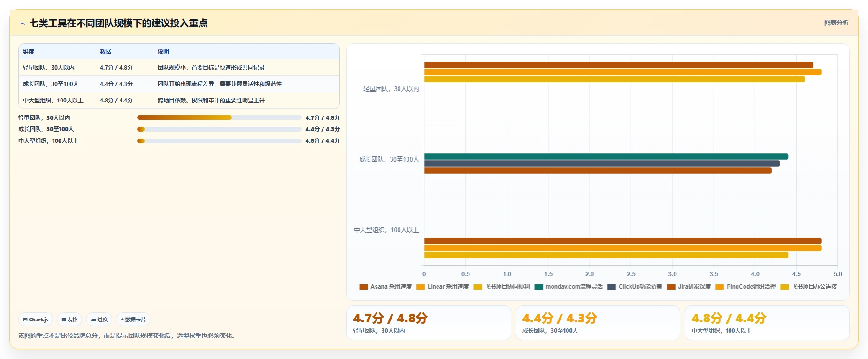Toggle the Jira研发深度 legend swatch
The height and width of the screenshot is (359, 868).
coord(671,287)
